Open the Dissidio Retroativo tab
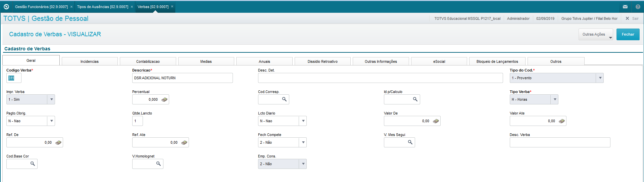 point(323,61)
